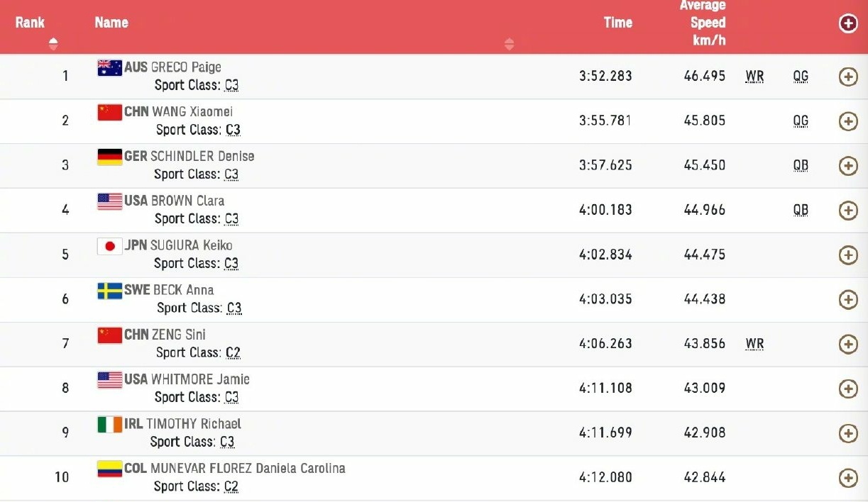Expand details for GRECO Paige row
The height and width of the screenshot is (502, 868).
click(848, 77)
